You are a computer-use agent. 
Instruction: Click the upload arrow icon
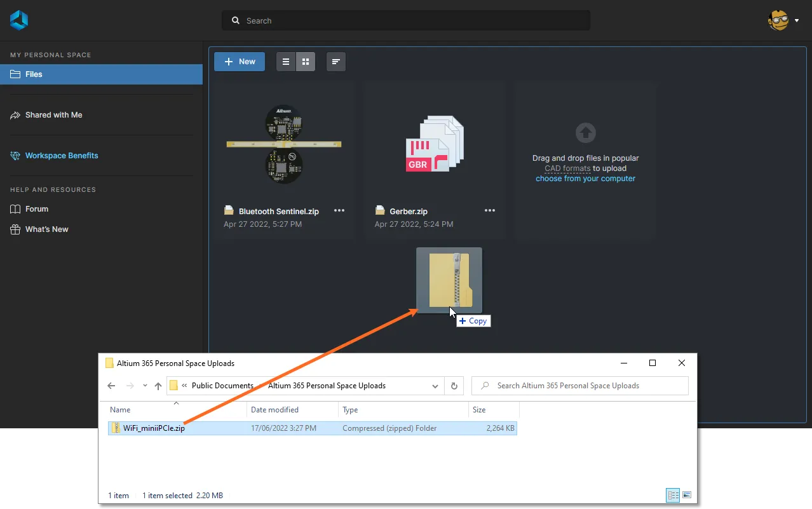[x=585, y=133]
